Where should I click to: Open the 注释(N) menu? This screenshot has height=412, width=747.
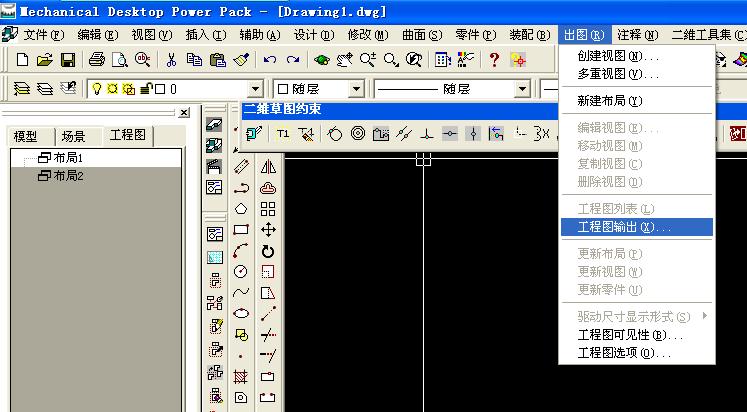click(638, 35)
